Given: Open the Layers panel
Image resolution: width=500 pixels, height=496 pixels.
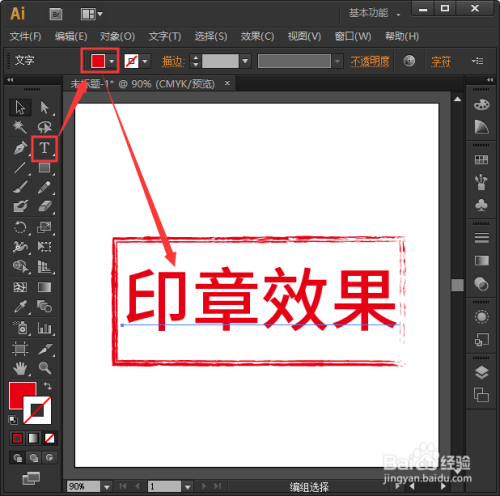Looking at the screenshot, I should click(x=481, y=373).
